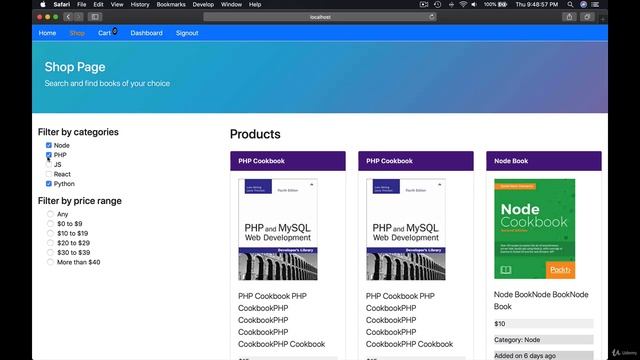
Task: Click the volume icon in menu bar
Action: [x=474, y=4]
